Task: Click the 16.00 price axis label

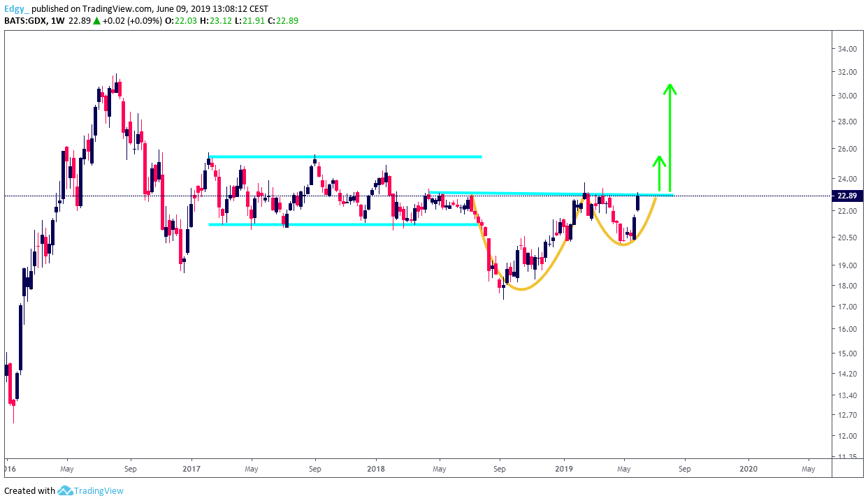Action: coord(848,329)
